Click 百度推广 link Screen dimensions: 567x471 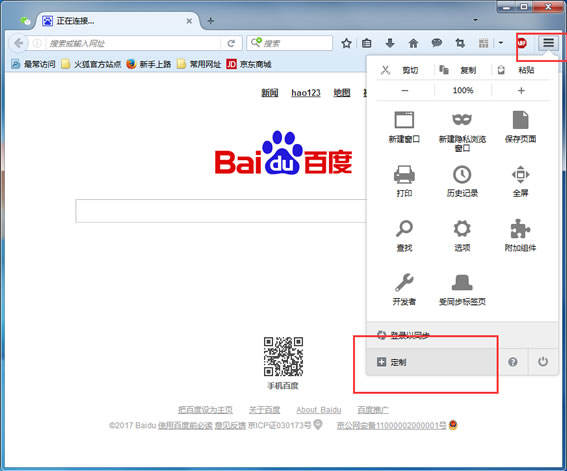(x=373, y=410)
